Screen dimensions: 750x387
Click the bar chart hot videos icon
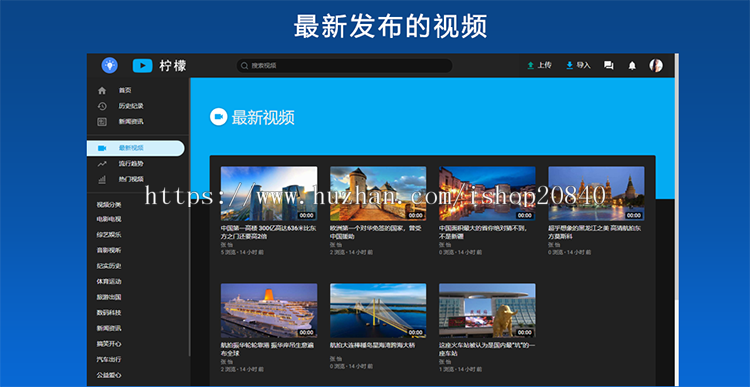pos(102,179)
